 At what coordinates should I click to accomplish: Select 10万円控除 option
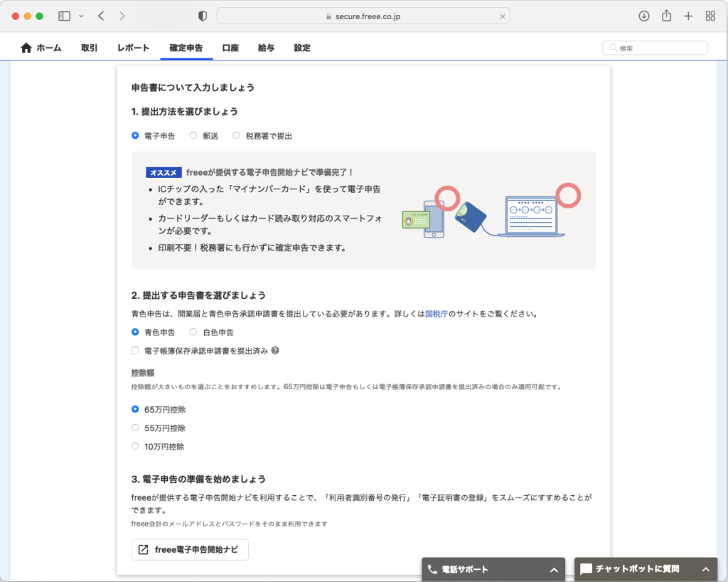click(x=135, y=446)
